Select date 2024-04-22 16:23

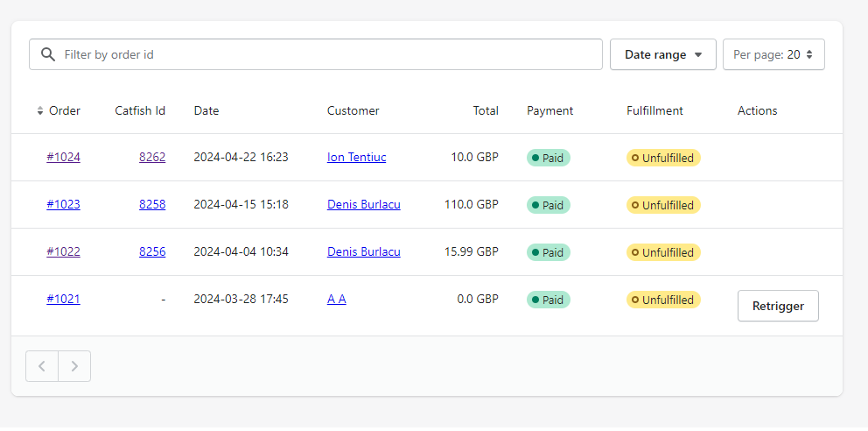click(241, 158)
